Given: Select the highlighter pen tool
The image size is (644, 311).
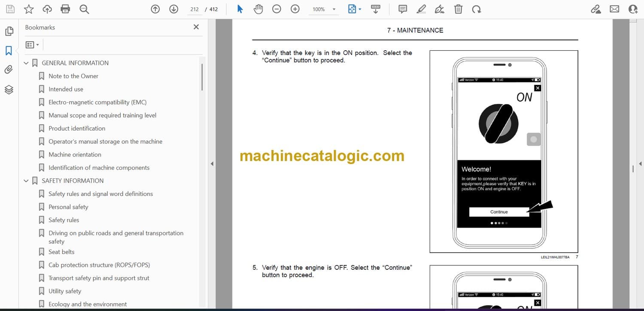Looking at the screenshot, I should pos(421,9).
